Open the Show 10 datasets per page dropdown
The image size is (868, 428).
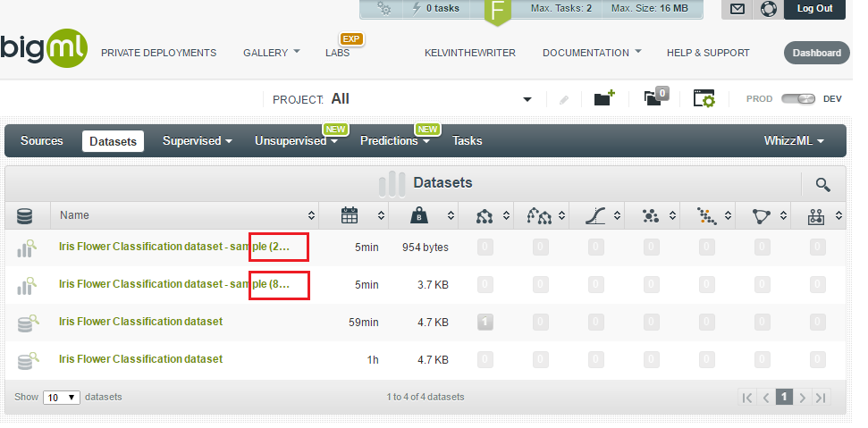click(x=62, y=398)
